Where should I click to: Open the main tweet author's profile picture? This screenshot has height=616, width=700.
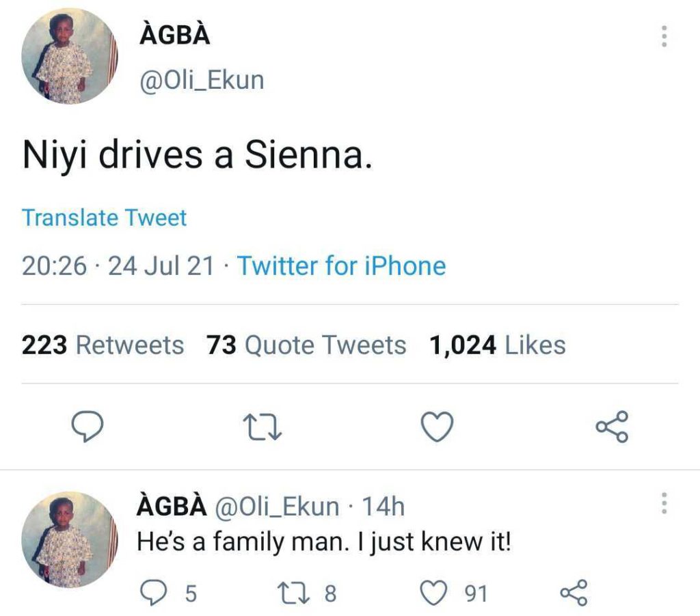click(70, 57)
